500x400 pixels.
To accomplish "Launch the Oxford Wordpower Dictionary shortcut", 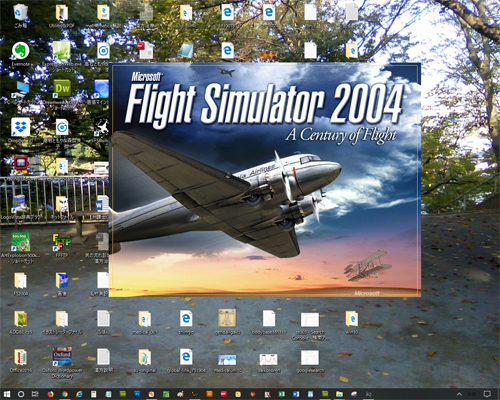I will coord(62,357).
